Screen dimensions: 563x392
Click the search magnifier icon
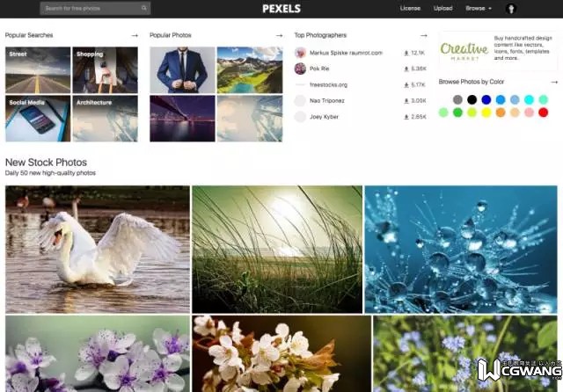144,8
